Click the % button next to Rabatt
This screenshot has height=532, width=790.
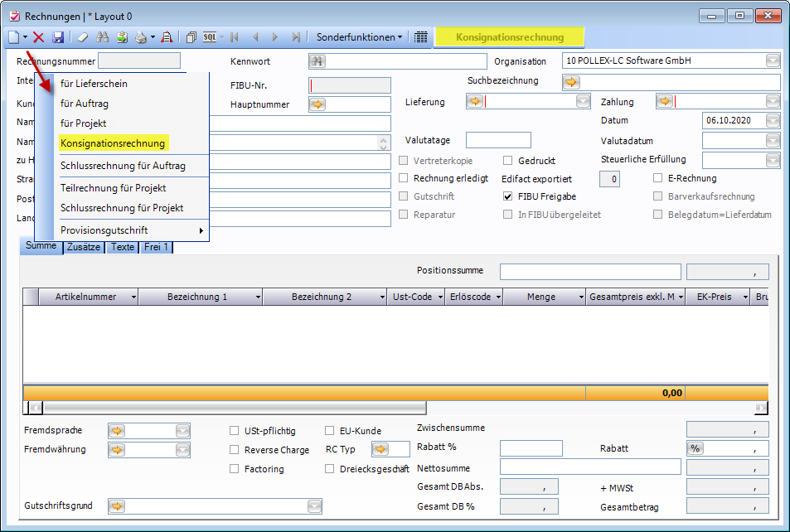(695, 448)
